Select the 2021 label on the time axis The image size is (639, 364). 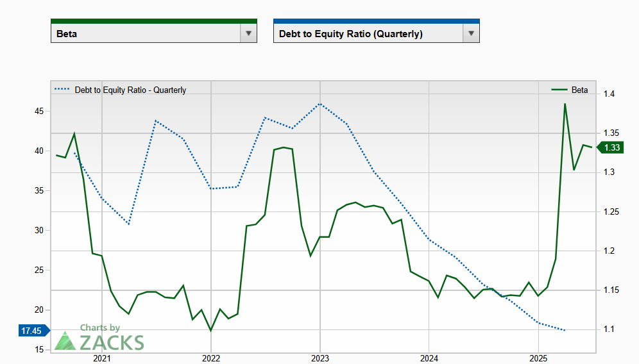(x=102, y=358)
